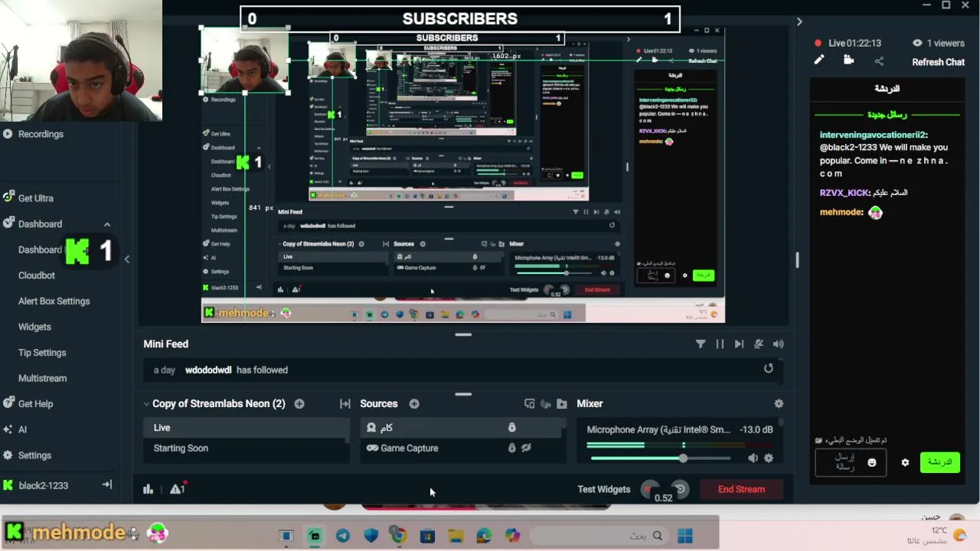The image size is (980, 551).
Task: Open Copy of Streamlabs Neon (2) collection
Action: 219,404
